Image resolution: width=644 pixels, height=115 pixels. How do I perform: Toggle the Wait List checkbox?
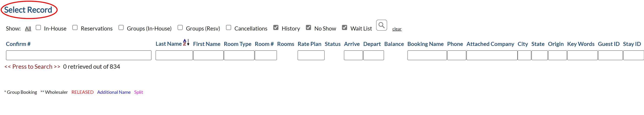(344, 28)
